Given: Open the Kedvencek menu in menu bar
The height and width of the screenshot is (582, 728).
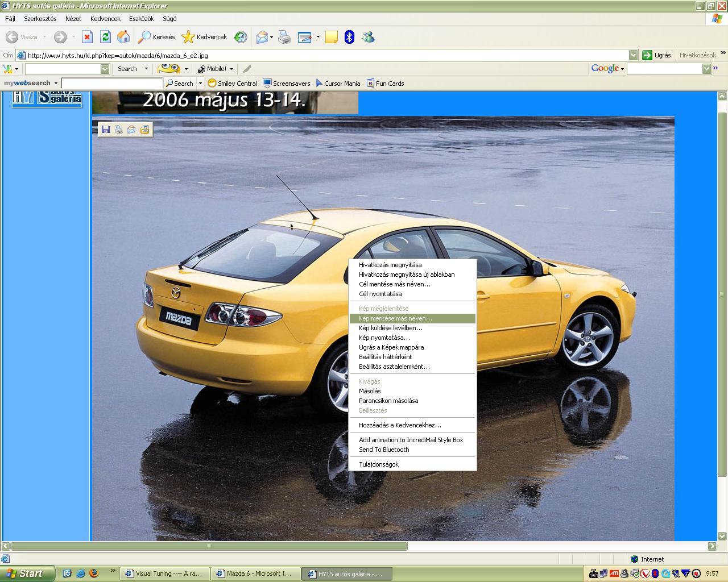Looking at the screenshot, I should pyautogui.click(x=105, y=19).
